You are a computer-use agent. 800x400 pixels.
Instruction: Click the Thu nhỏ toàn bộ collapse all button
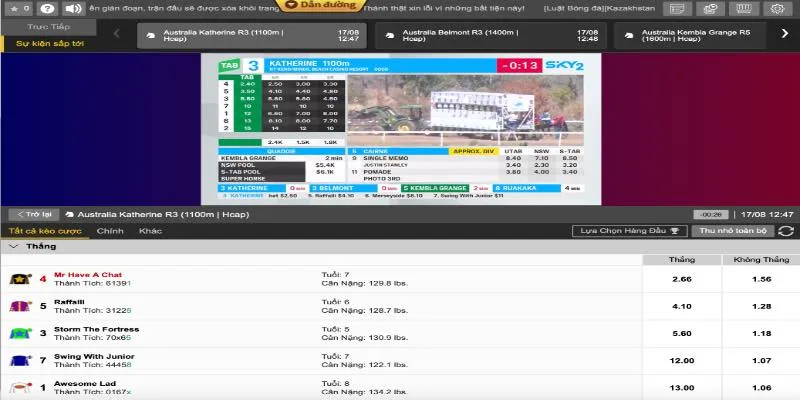(x=733, y=231)
